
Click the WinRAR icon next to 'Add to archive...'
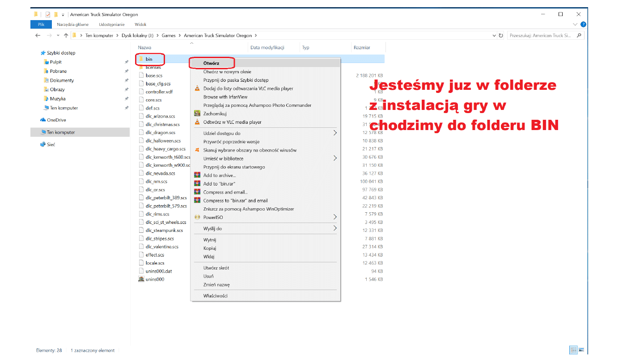coord(197,175)
